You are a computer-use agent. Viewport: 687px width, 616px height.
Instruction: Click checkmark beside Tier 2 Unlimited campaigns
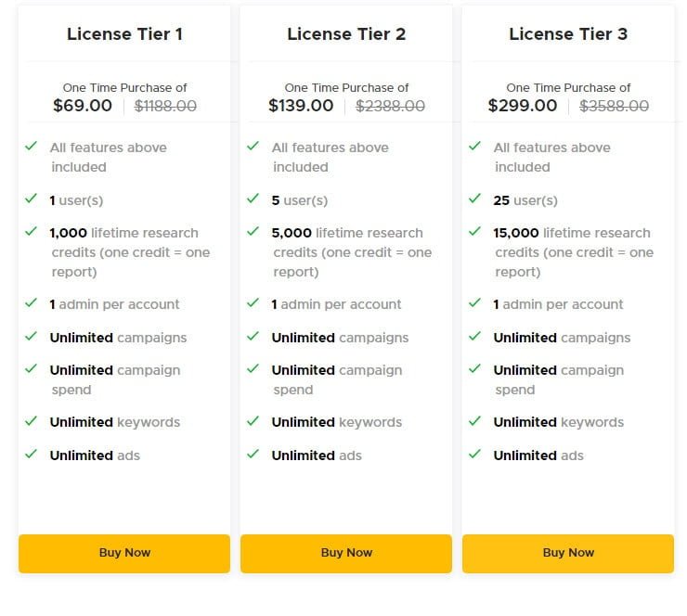pyautogui.click(x=253, y=336)
